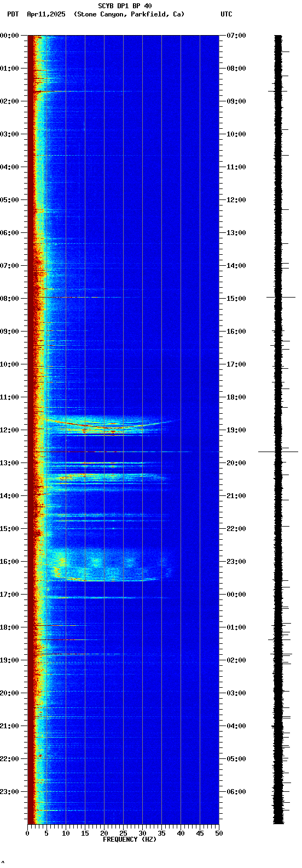Click the PDT time label '06:00'
The width and height of the screenshot is (302, 868).
point(10,233)
